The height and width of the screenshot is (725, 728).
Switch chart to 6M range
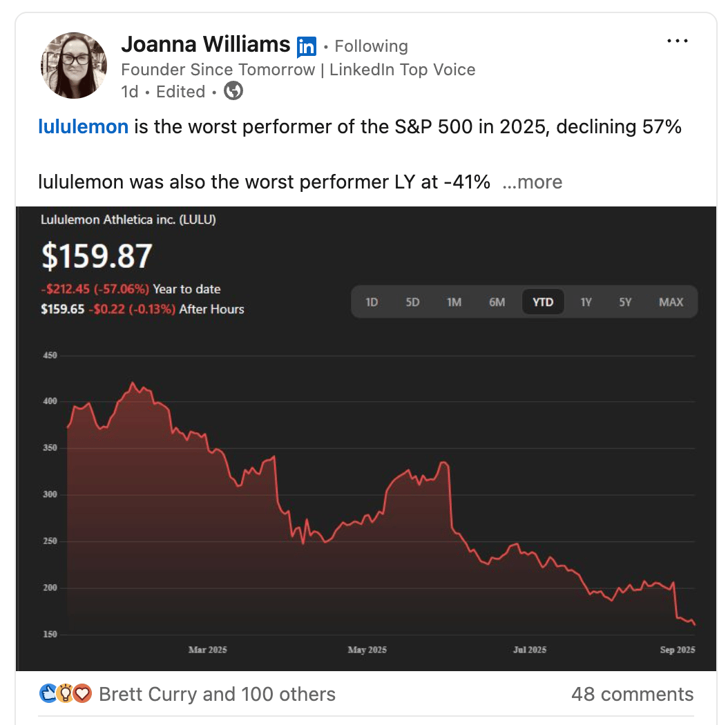(497, 302)
